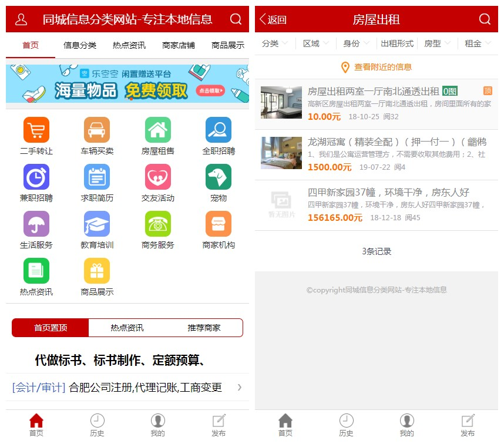Viewport: 504px width, 444px height.
Task: Click 3条记录 record count text
Action: click(377, 251)
